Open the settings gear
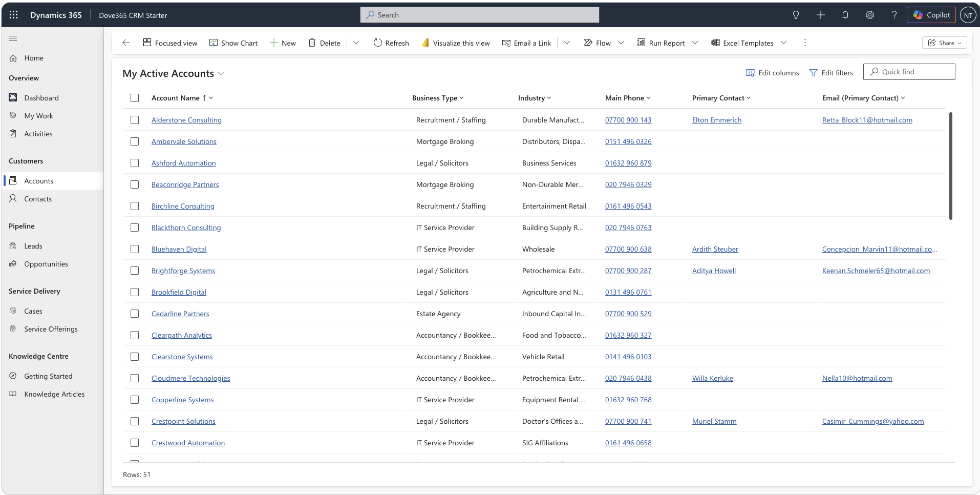 click(x=870, y=15)
